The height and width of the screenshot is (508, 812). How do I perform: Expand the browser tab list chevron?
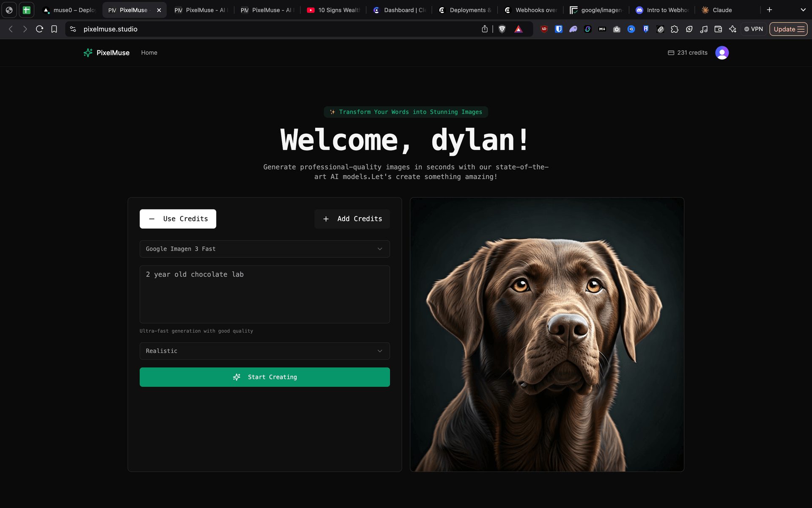(x=802, y=10)
